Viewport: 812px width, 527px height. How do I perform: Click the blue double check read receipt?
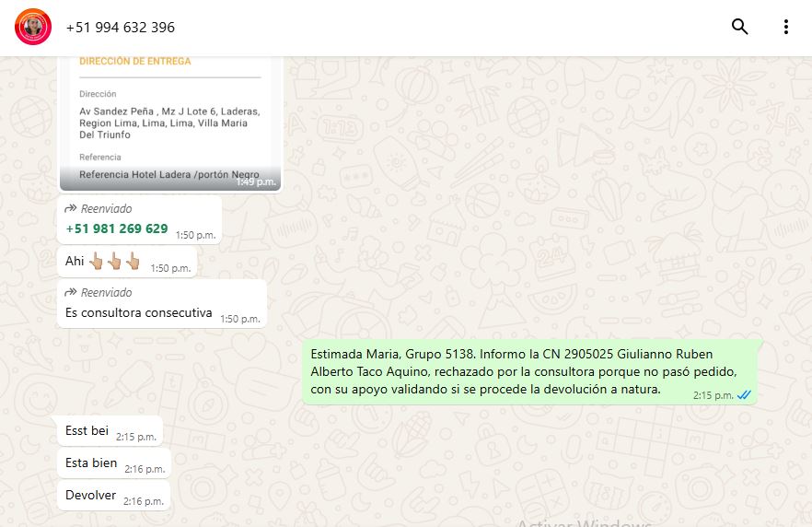coord(744,394)
